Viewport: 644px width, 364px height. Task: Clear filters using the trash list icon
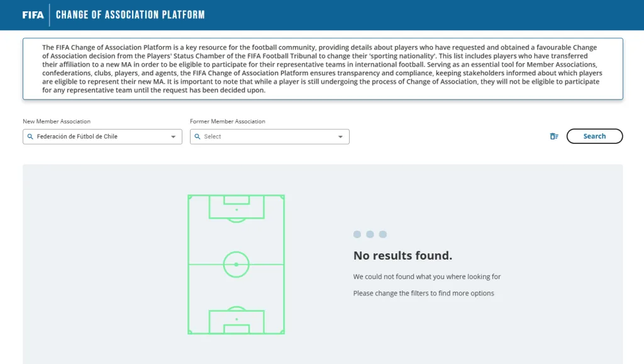pyautogui.click(x=554, y=136)
